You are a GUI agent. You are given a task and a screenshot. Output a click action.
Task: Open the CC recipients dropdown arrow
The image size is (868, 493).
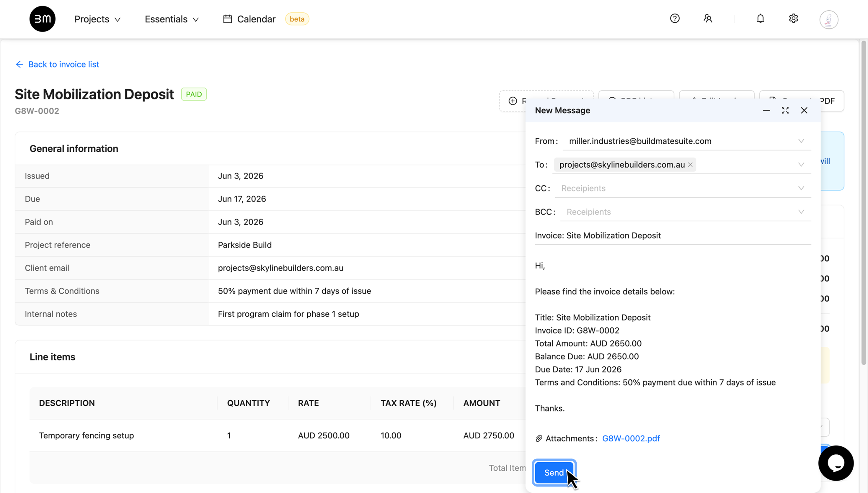[801, 188]
